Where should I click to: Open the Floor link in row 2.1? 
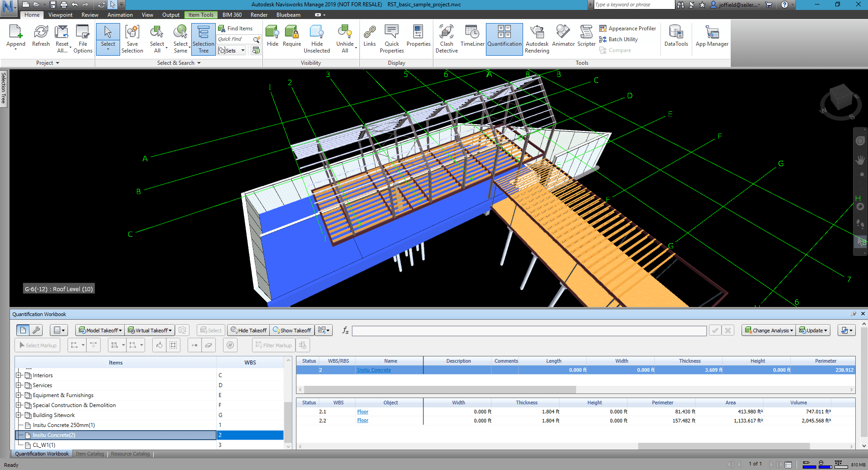(x=363, y=412)
